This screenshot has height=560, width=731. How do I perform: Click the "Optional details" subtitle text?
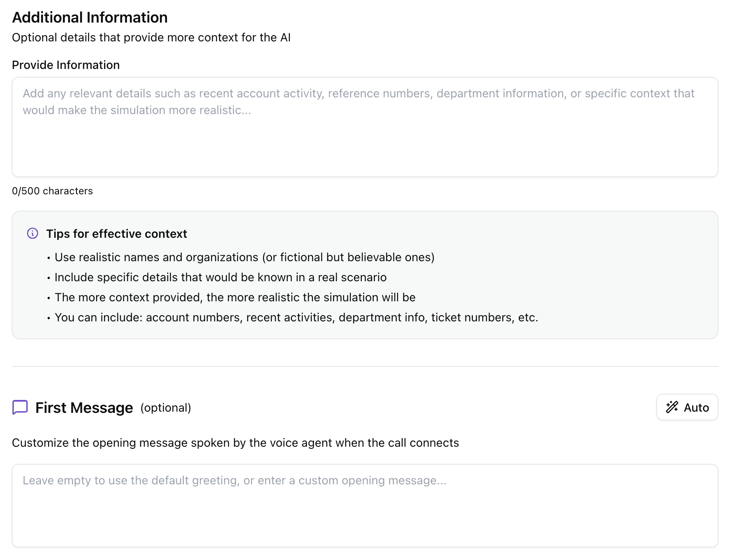tap(151, 37)
